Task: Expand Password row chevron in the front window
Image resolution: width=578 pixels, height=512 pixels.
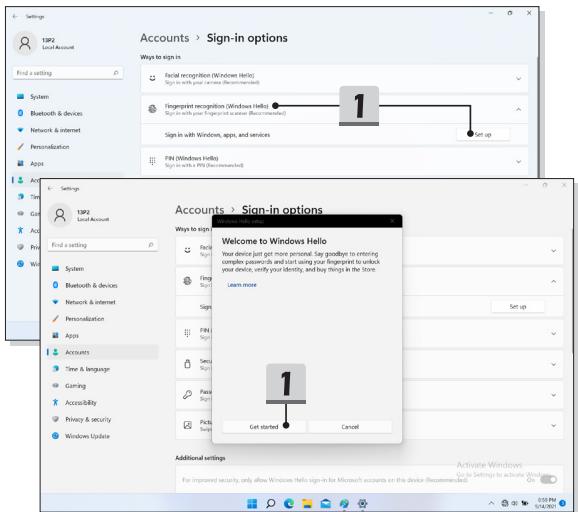Action: tap(553, 395)
